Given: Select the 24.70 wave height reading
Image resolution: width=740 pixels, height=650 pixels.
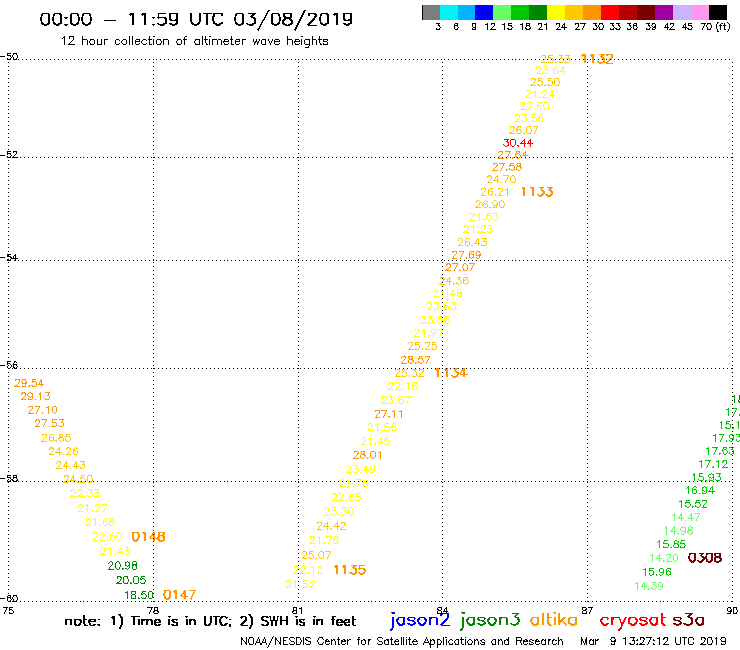Looking at the screenshot, I should pyautogui.click(x=501, y=179).
